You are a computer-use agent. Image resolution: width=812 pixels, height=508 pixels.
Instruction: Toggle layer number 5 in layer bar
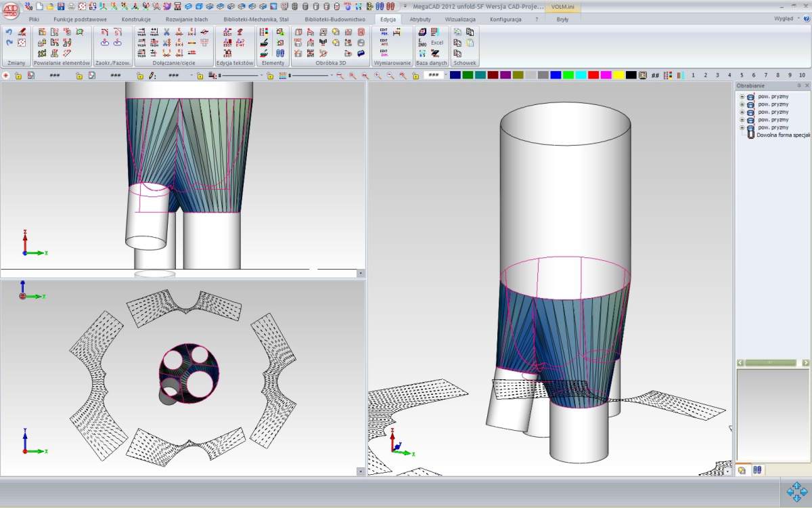[x=742, y=75]
